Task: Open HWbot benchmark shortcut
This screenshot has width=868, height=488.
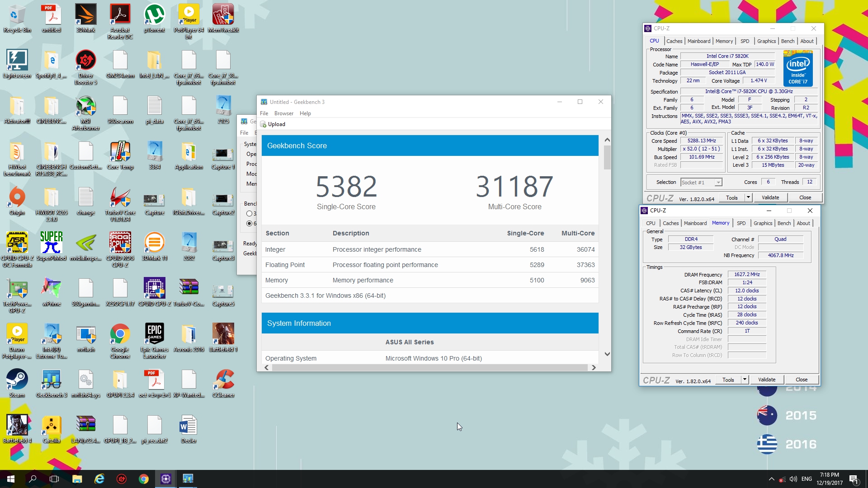Action: click(x=17, y=159)
